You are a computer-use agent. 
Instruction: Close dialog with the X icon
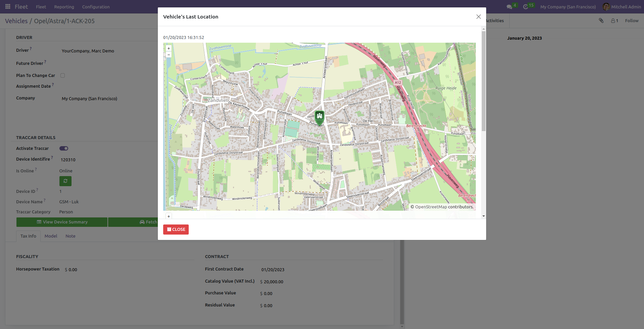coord(478,17)
